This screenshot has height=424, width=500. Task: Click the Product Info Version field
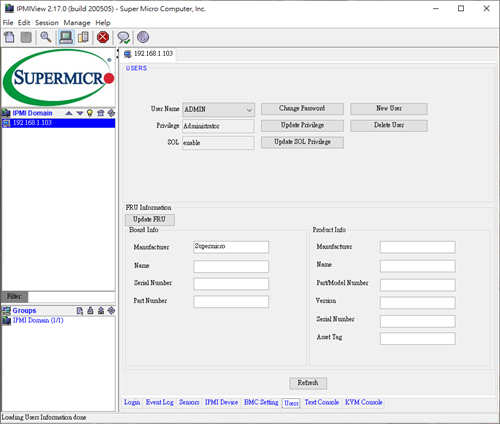click(417, 303)
